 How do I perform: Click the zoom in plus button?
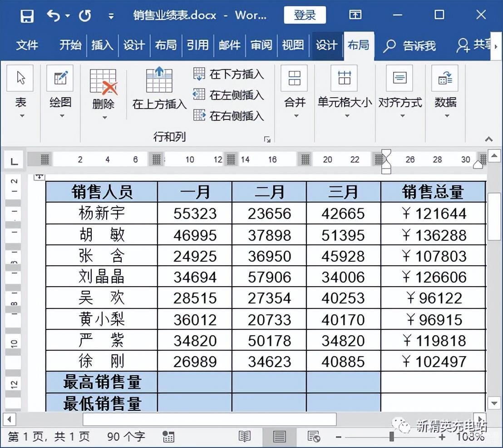pos(442,437)
